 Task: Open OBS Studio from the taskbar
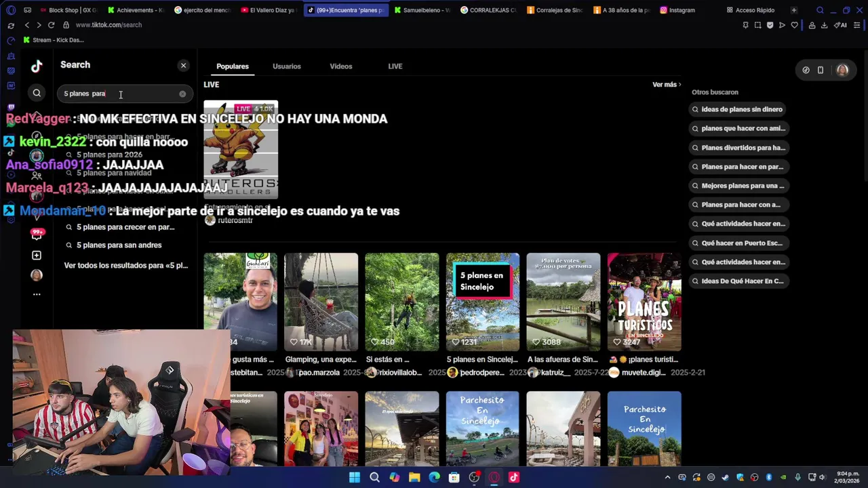coord(474,478)
